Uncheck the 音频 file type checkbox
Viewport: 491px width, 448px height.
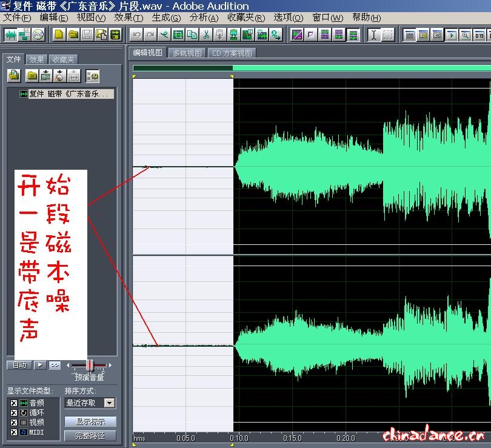tap(13, 403)
